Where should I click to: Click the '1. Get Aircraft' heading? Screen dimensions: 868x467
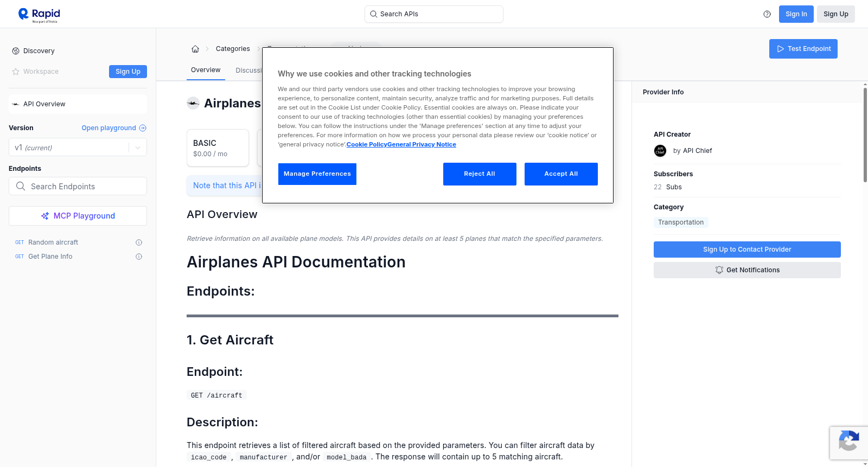point(230,340)
